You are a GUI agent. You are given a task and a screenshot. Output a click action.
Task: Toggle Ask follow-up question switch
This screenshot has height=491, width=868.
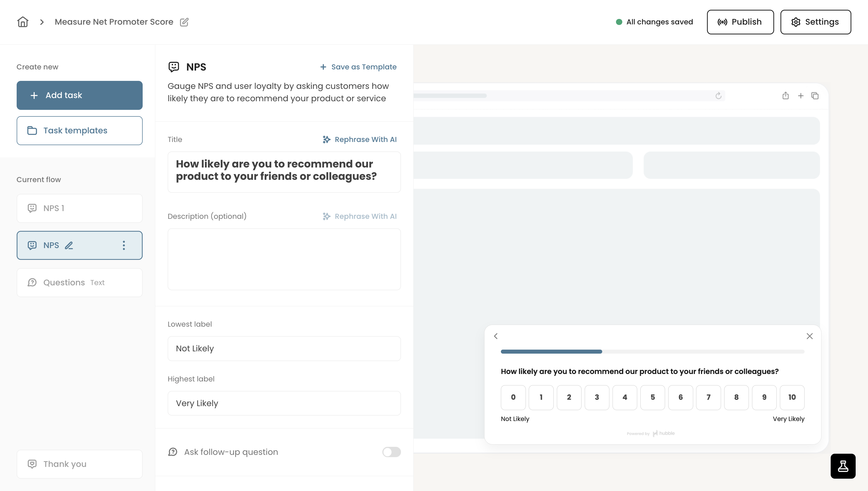392,452
